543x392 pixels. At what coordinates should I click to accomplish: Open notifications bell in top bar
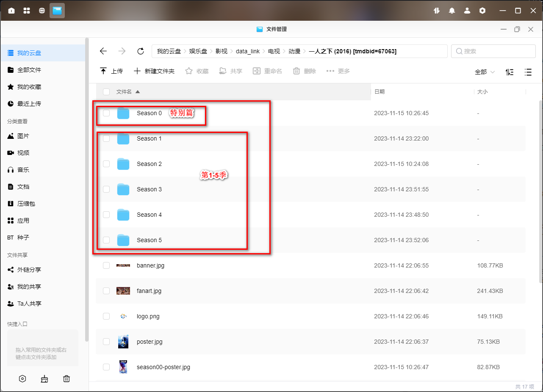452,11
